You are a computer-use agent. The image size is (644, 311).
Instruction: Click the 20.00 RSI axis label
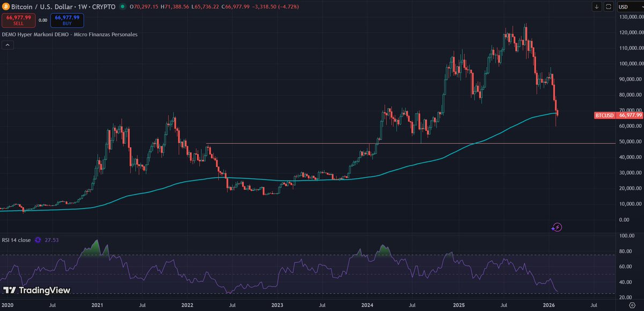coord(625,298)
